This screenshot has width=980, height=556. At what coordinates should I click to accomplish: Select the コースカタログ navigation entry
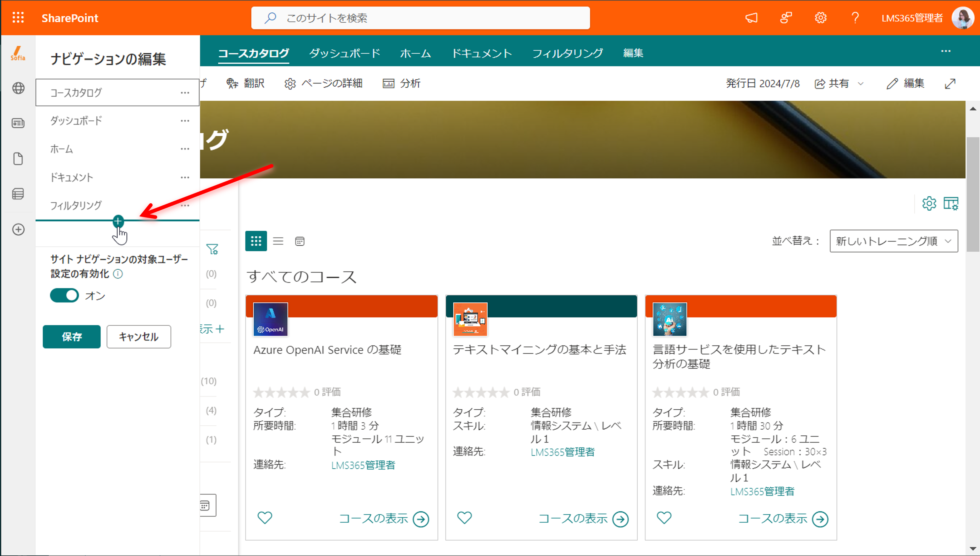117,92
